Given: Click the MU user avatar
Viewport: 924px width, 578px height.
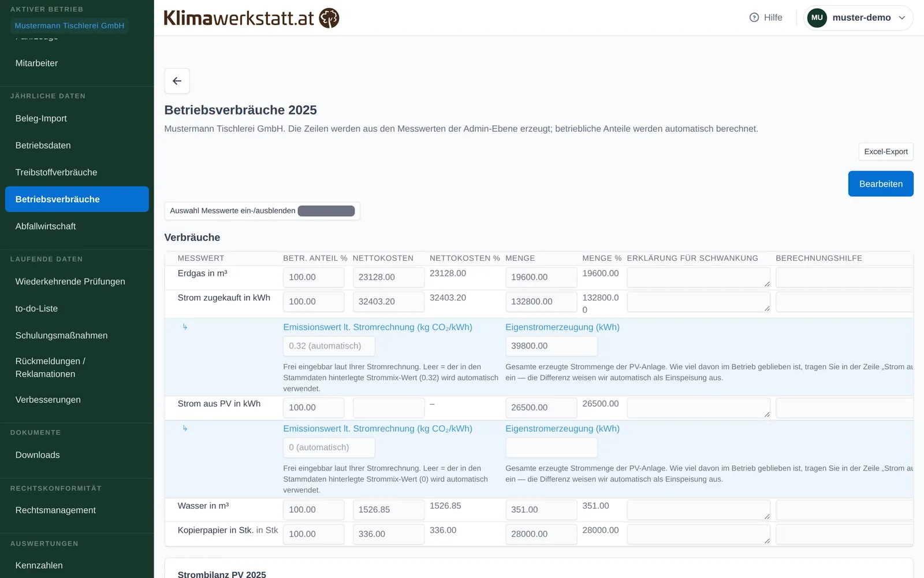Looking at the screenshot, I should click(817, 17).
